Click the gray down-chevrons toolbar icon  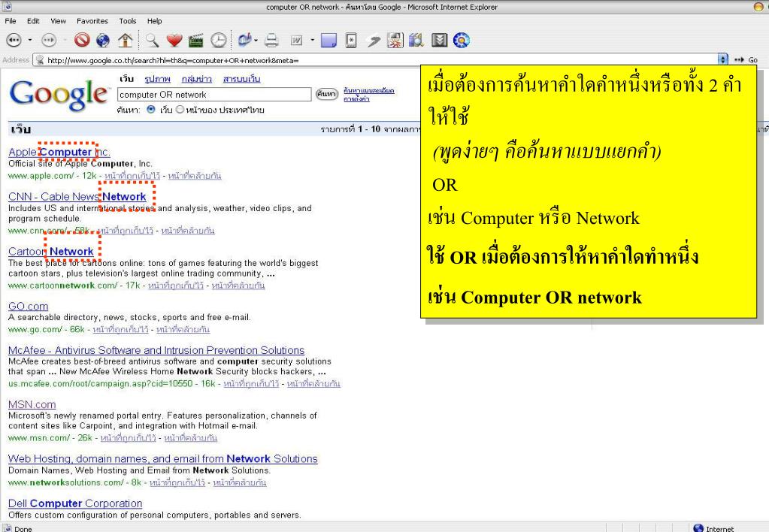tap(440, 41)
